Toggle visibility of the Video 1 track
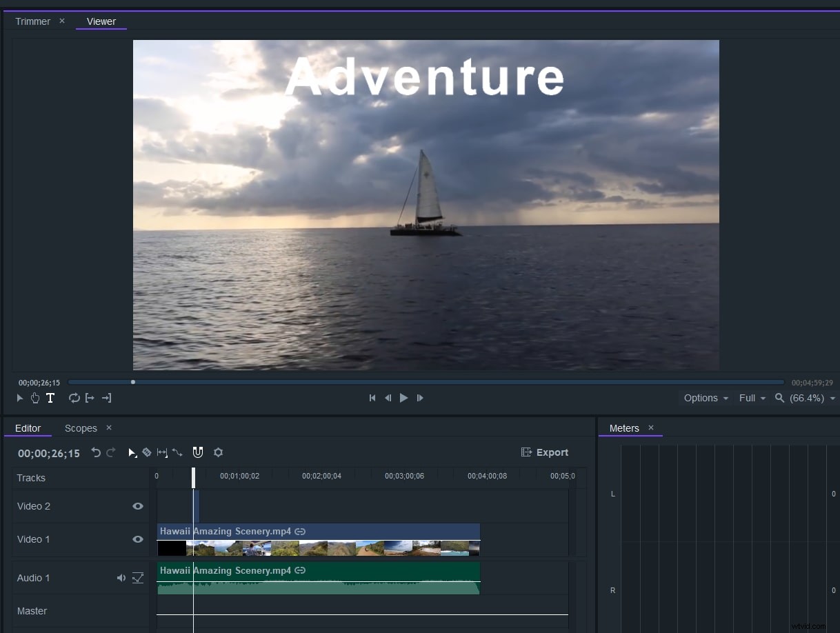840x633 pixels. (138, 539)
